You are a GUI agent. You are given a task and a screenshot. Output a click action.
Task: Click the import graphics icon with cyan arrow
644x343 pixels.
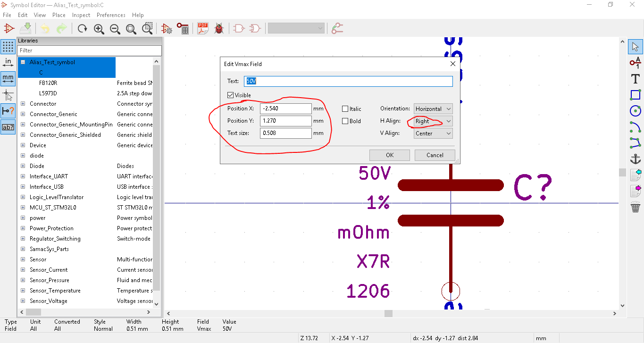[x=635, y=175]
